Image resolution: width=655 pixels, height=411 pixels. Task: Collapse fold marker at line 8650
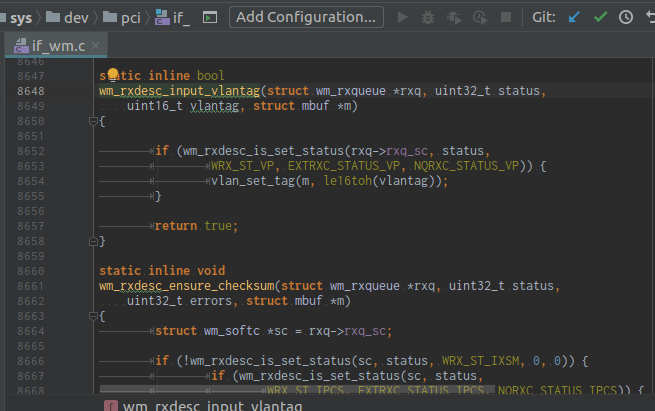93,121
